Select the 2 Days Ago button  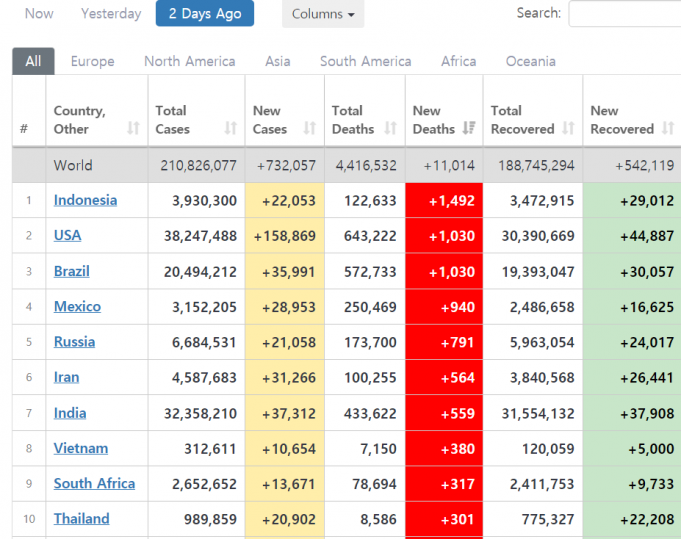pos(205,14)
